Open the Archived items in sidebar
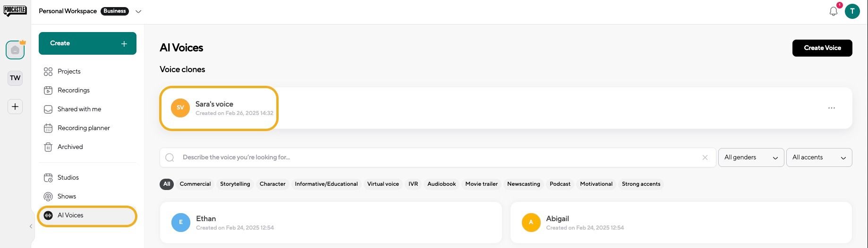Screen dimensions: 868x248 [x=70, y=147]
